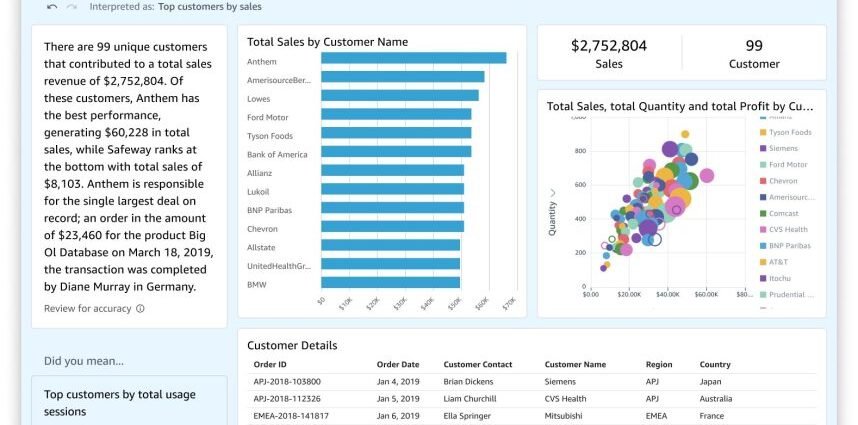Select the Australia country cell
858x425 pixels.
(x=715, y=399)
